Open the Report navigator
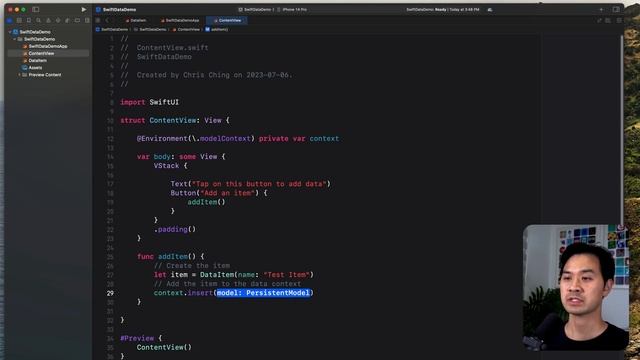Viewport: 640px width, 360px height. pyautogui.click(x=87, y=20)
